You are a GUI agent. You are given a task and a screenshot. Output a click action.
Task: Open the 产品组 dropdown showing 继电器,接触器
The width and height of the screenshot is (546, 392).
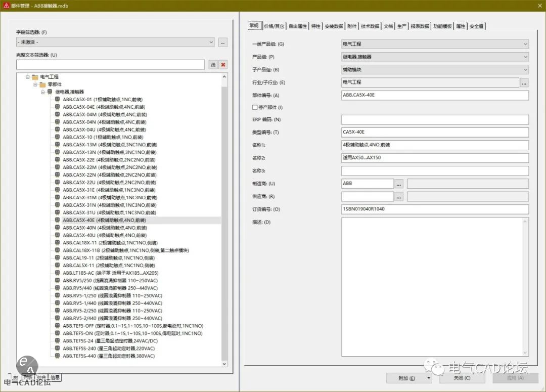[435, 57]
